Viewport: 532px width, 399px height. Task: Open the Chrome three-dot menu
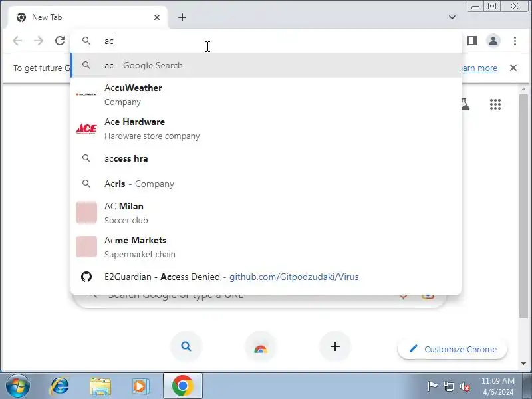[x=515, y=41]
